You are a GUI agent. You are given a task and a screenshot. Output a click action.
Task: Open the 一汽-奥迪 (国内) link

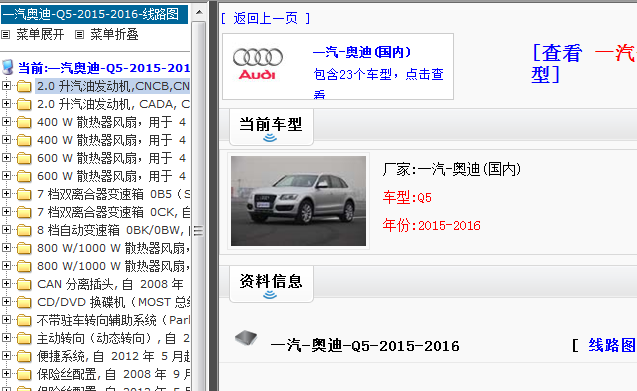coord(362,52)
